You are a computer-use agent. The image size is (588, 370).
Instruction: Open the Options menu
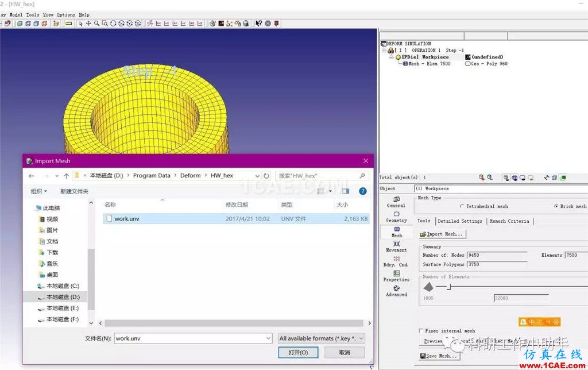coord(66,14)
